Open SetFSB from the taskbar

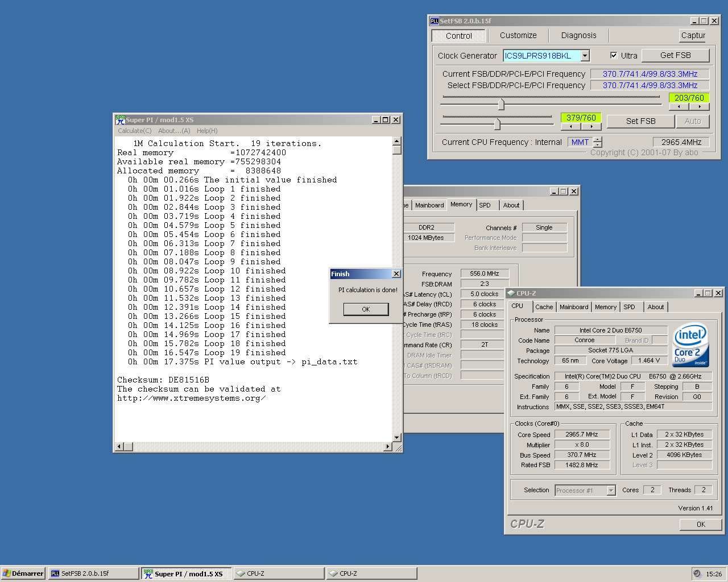[94, 573]
